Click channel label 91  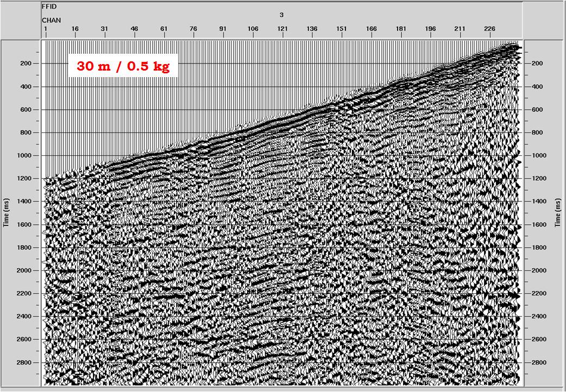coord(223,29)
